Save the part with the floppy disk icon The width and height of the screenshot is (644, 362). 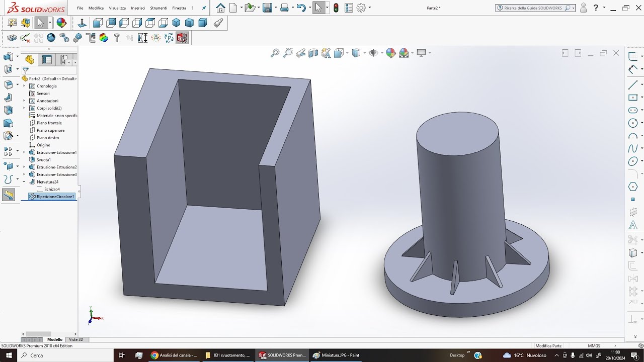(267, 8)
